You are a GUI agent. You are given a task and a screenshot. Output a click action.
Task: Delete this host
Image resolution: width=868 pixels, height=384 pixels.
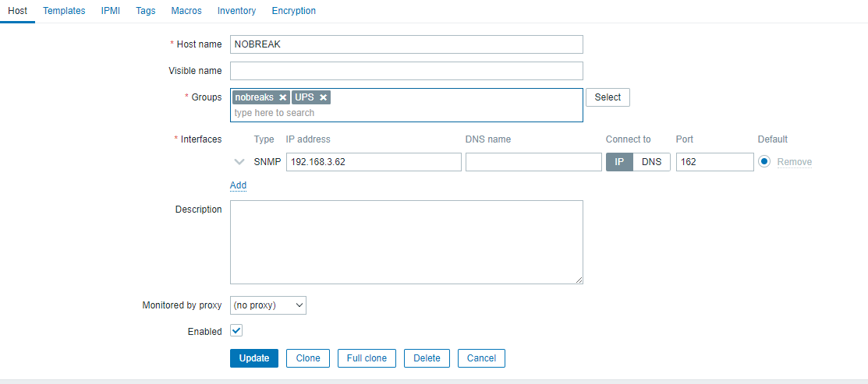pyautogui.click(x=427, y=358)
